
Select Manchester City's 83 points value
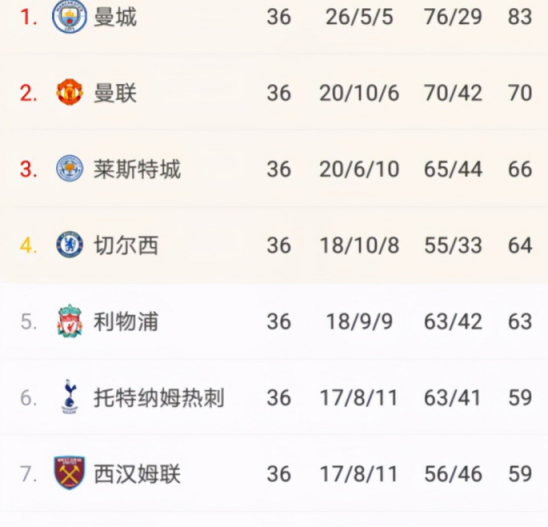point(520,17)
